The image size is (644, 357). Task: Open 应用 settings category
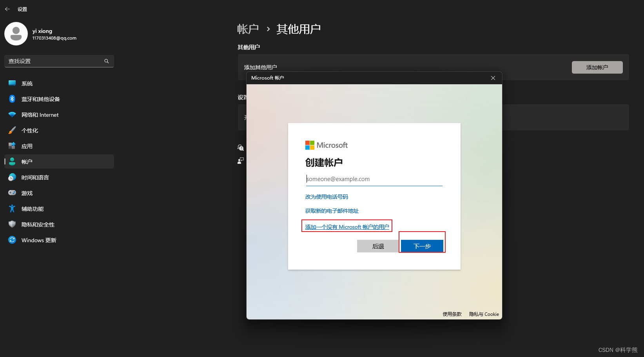coord(59,146)
